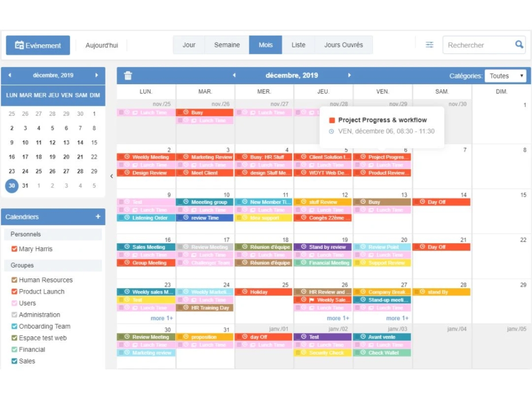Viewport: 532px width, 399px height.
Task: Toggle the Administration calendar checkbox
Action: [14, 315]
